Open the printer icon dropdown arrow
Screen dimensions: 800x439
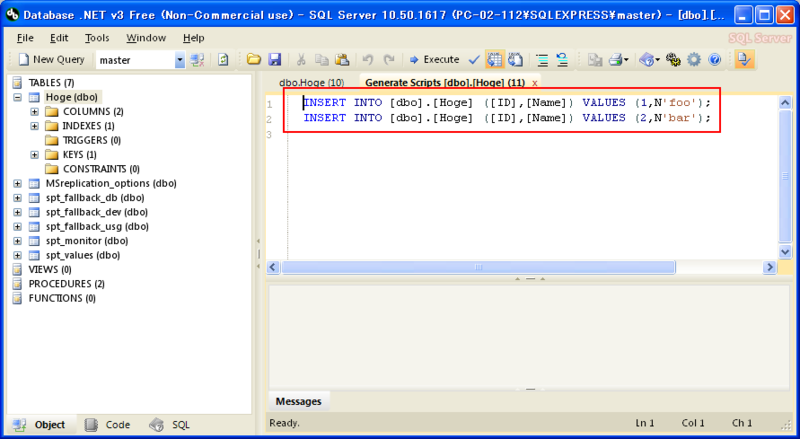pos(626,60)
